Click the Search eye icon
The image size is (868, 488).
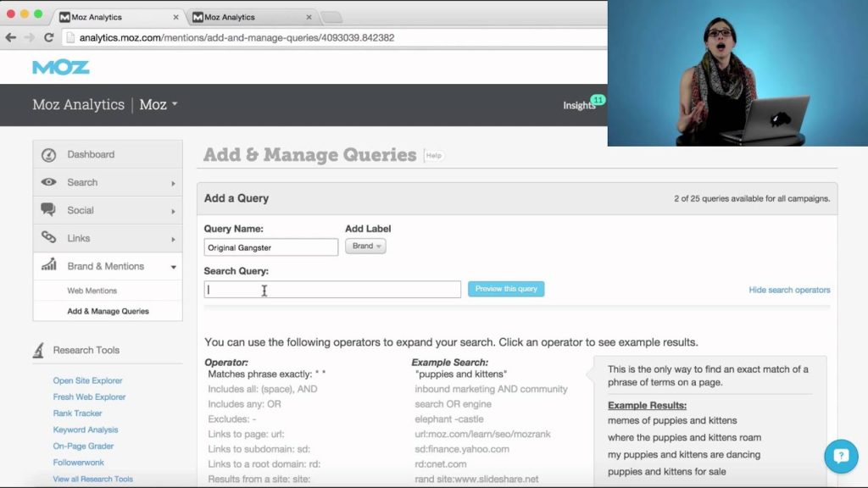pyautogui.click(x=48, y=182)
